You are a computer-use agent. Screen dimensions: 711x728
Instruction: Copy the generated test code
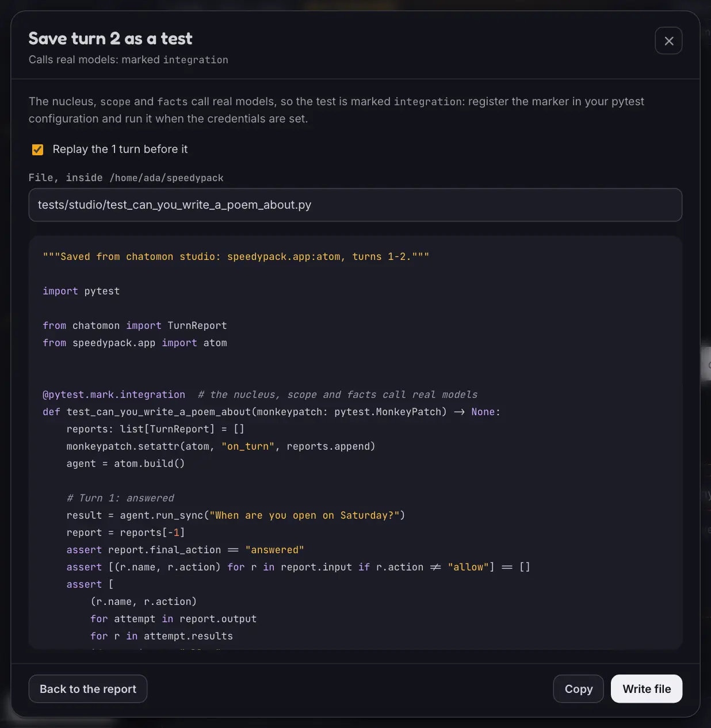coord(578,689)
